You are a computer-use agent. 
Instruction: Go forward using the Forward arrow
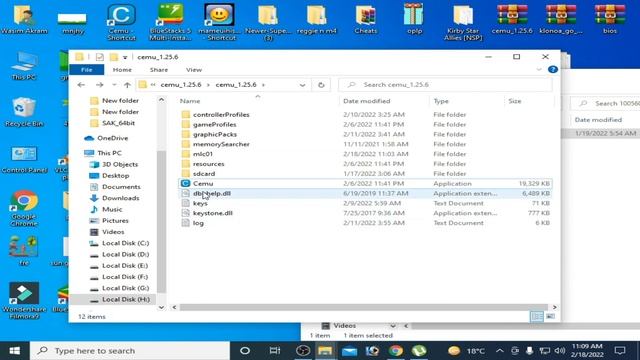(x=100, y=84)
